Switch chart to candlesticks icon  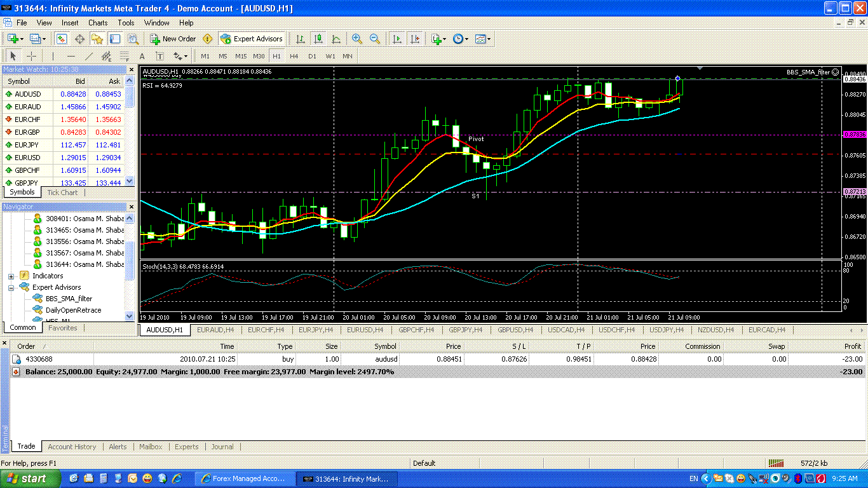(318, 39)
